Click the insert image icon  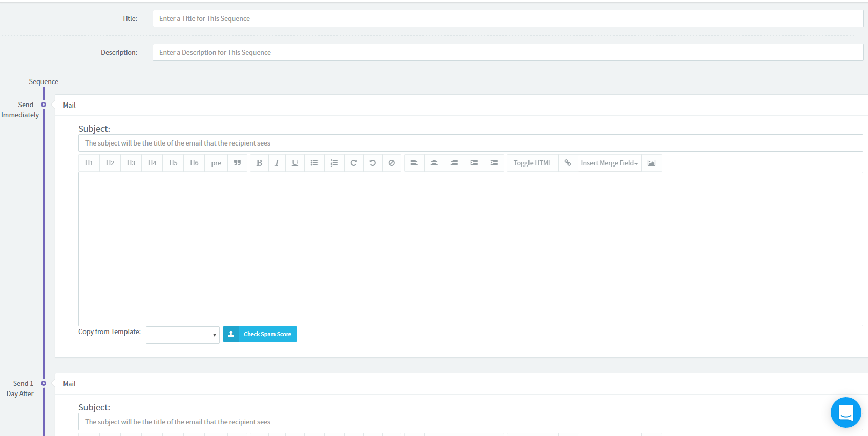coord(651,163)
